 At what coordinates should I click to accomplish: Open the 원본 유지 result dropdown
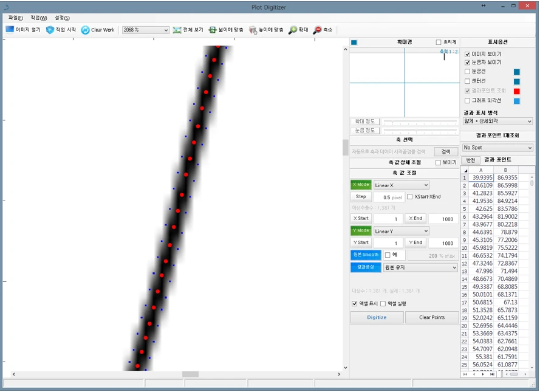[420, 267]
